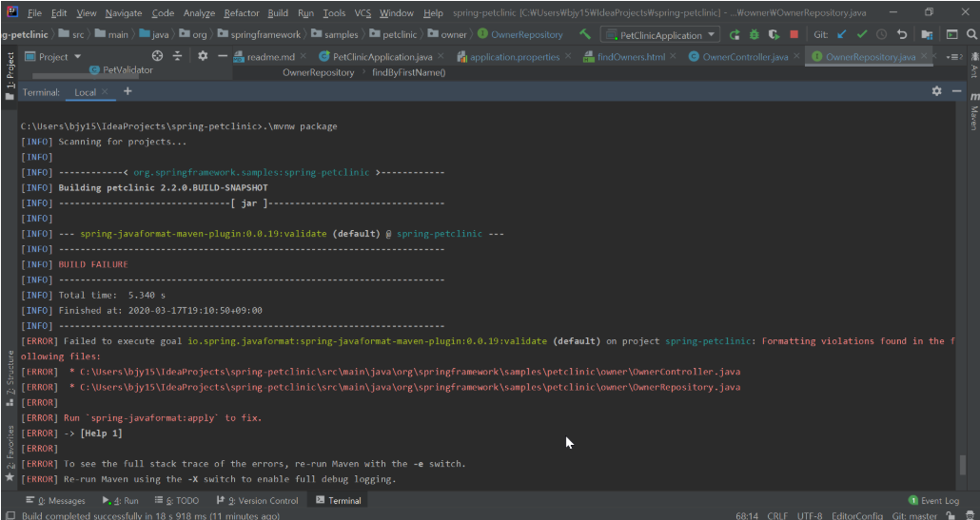Stop the running application with the red square
The image size is (980, 520).
(x=794, y=35)
